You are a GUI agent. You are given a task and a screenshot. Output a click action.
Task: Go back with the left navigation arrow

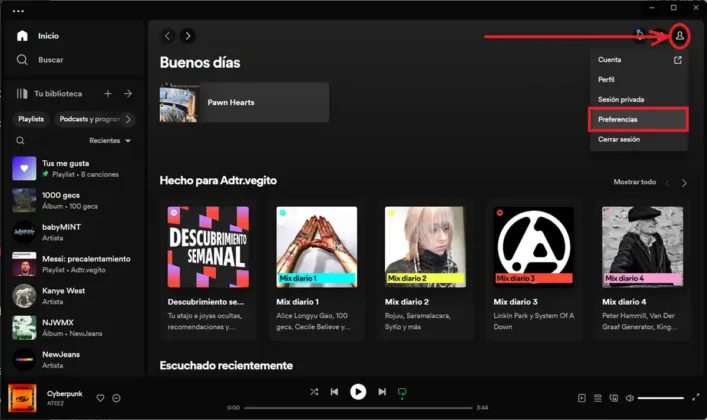tap(168, 36)
